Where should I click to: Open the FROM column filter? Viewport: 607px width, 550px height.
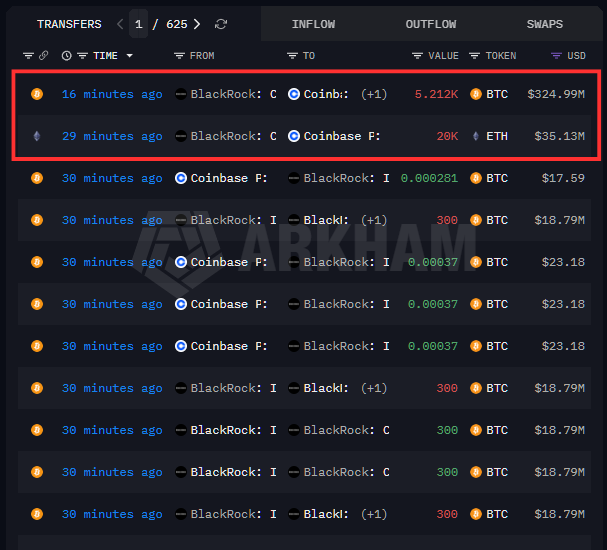click(x=179, y=56)
